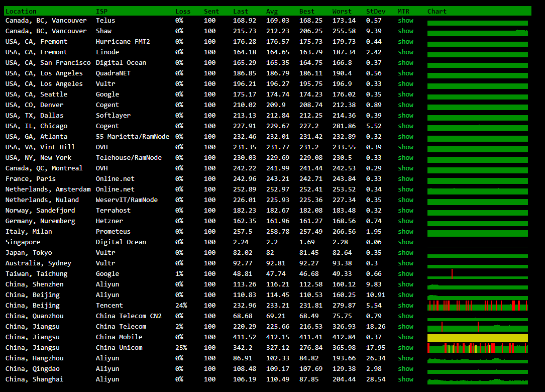
Task: Open the show link for China Unicom Jiangsu
Action: [406, 347]
